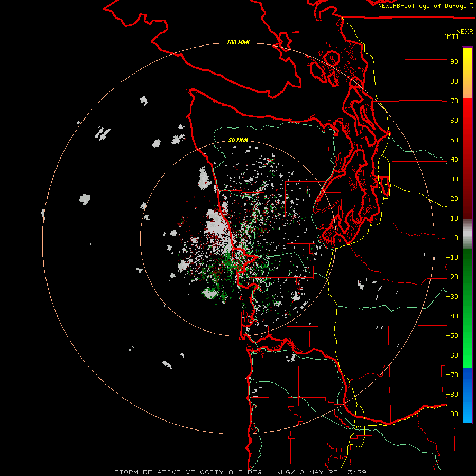Click the positive 90 value on the velocity scale
Viewport: 476px width, 476px height.
(x=454, y=62)
